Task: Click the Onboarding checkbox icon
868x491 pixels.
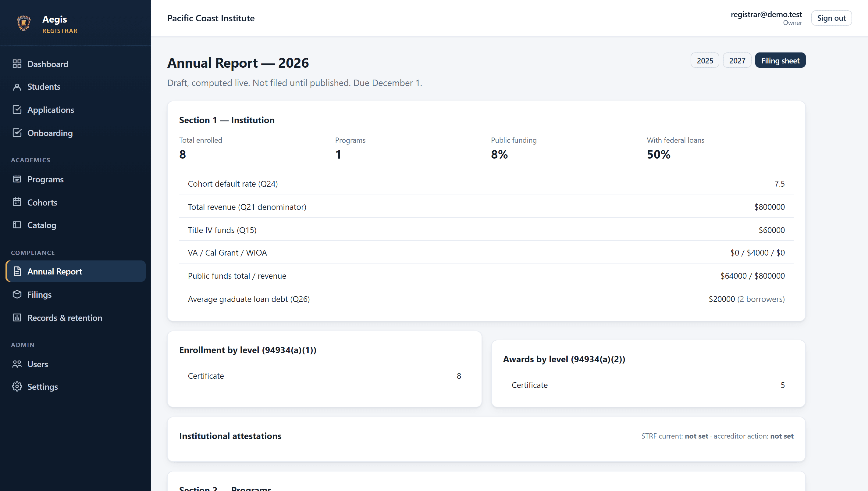Action: (17, 133)
